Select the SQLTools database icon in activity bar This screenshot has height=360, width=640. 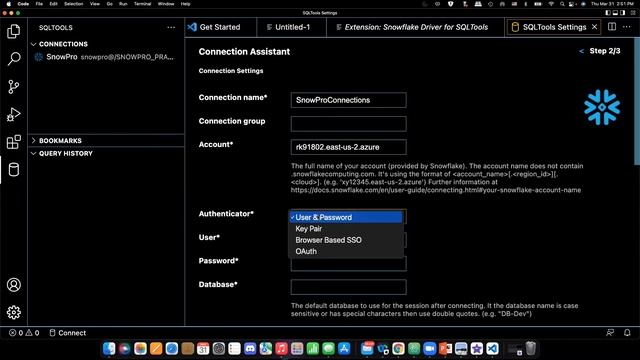pyautogui.click(x=13, y=170)
